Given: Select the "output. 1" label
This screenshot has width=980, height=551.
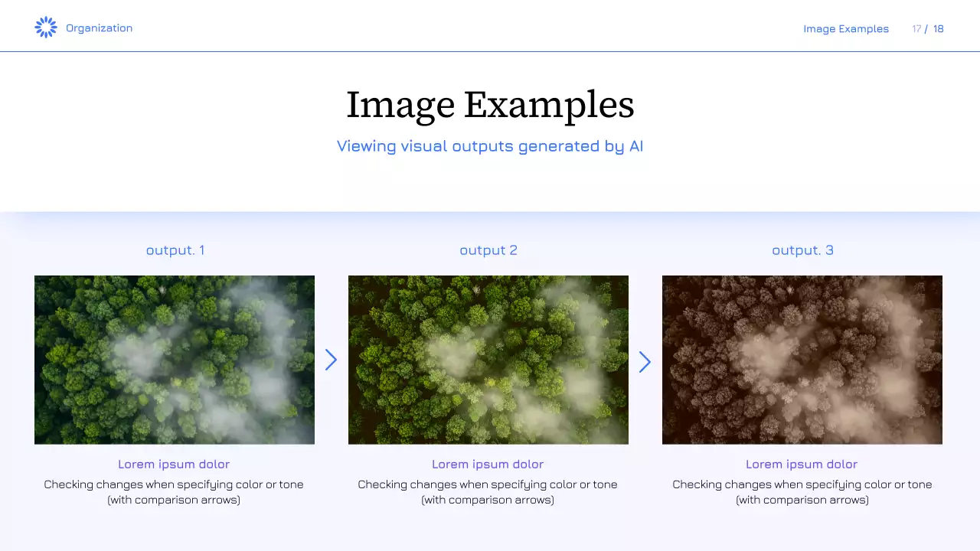Looking at the screenshot, I should point(175,250).
